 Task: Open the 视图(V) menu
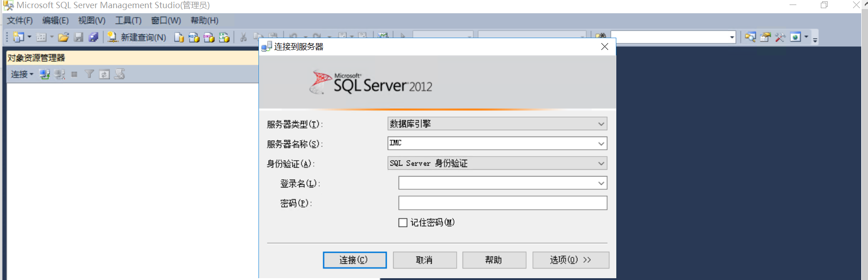point(92,20)
